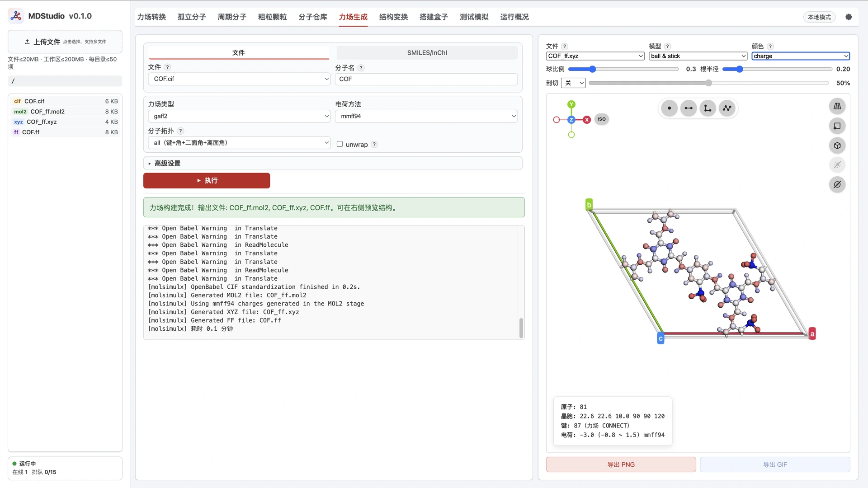Viewport: 868px width, 488px height.
Task: Click the greyed-out crossed dotted-circle icon
Action: coord(837,165)
